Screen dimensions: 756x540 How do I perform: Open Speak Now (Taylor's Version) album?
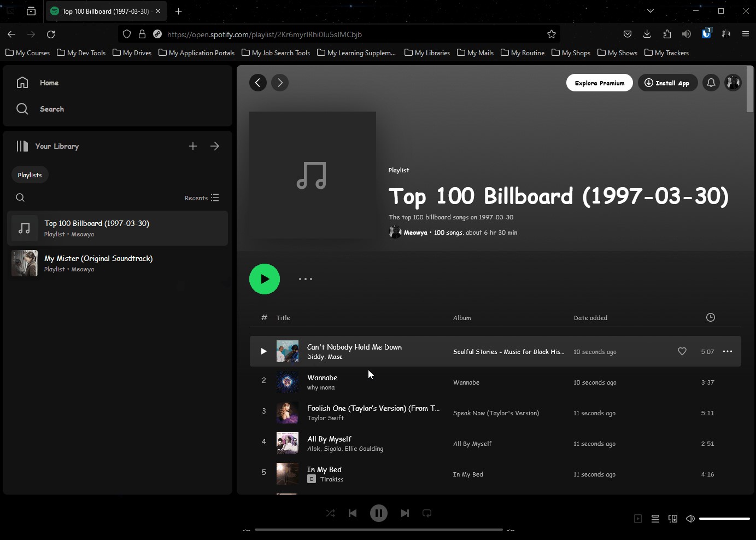pyautogui.click(x=496, y=413)
